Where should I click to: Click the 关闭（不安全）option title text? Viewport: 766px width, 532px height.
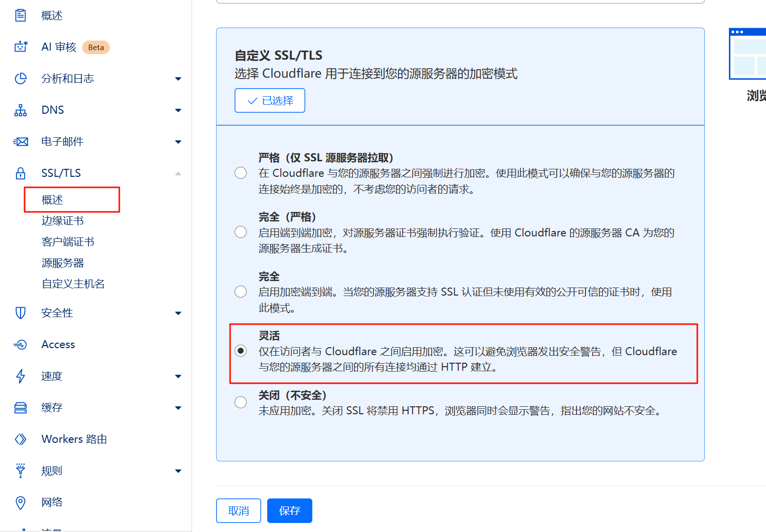coord(293,395)
